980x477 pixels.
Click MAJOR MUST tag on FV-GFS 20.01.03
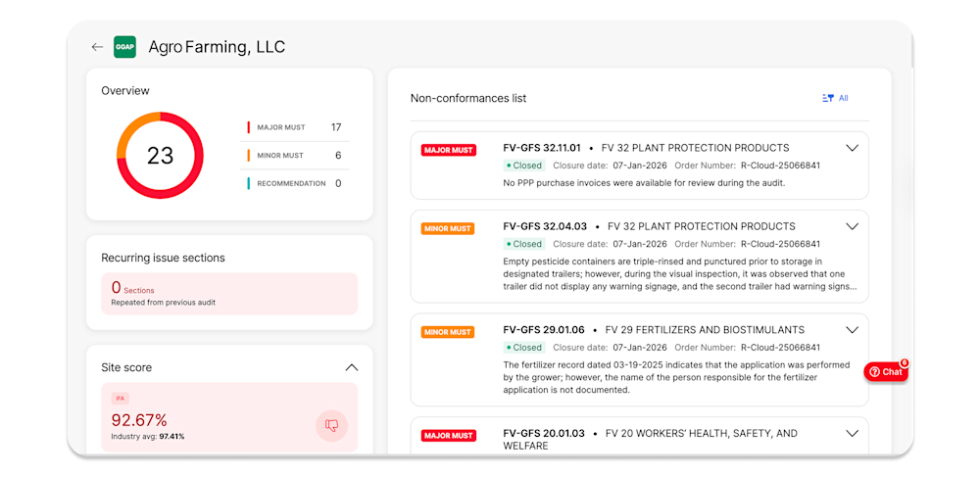448,435
